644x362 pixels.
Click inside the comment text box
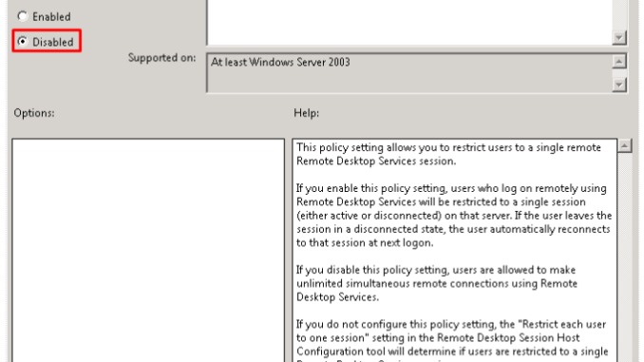(409, 22)
